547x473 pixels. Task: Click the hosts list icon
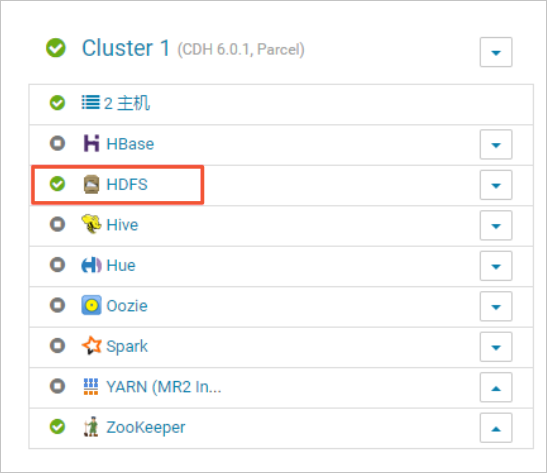91,103
